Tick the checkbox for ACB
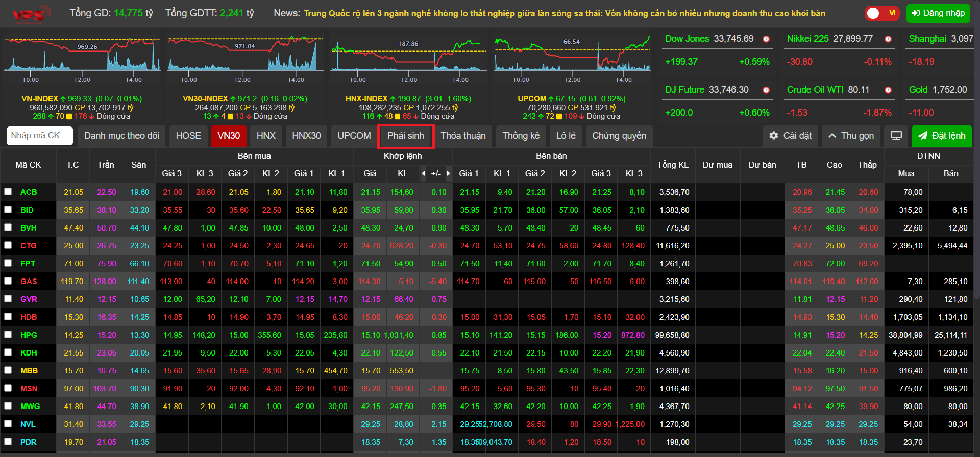 8,192
